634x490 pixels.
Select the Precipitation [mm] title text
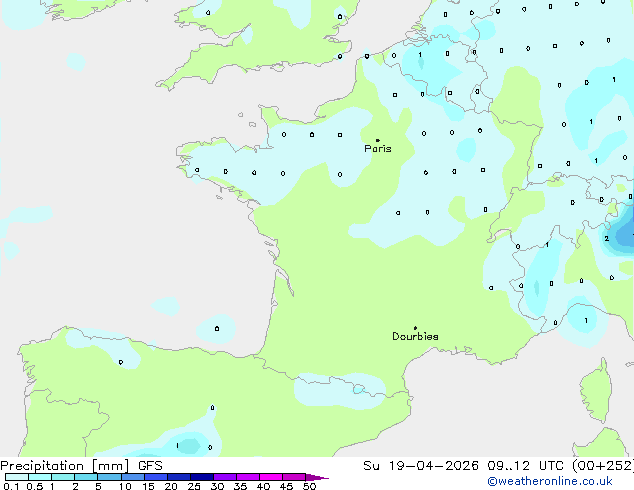(x=65, y=466)
